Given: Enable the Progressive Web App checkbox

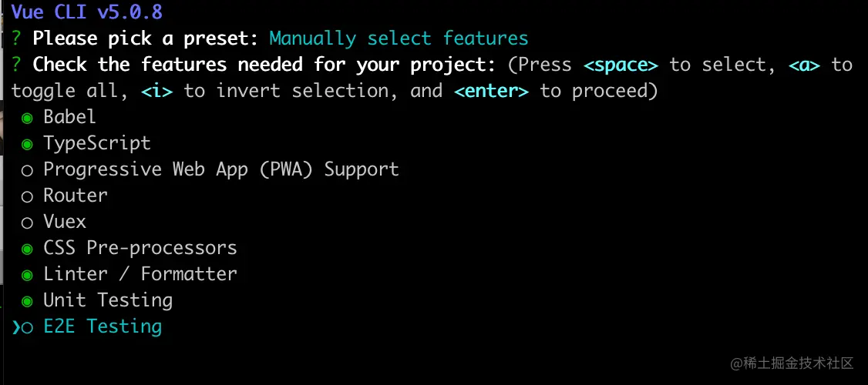Looking at the screenshot, I should pyautogui.click(x=28, y=170).
